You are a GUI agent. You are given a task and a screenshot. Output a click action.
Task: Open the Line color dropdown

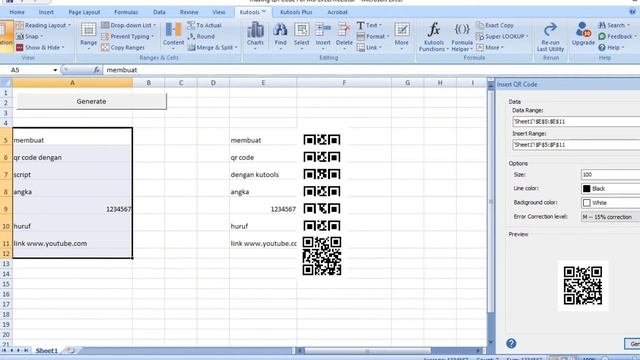click(x=610, y=189)
